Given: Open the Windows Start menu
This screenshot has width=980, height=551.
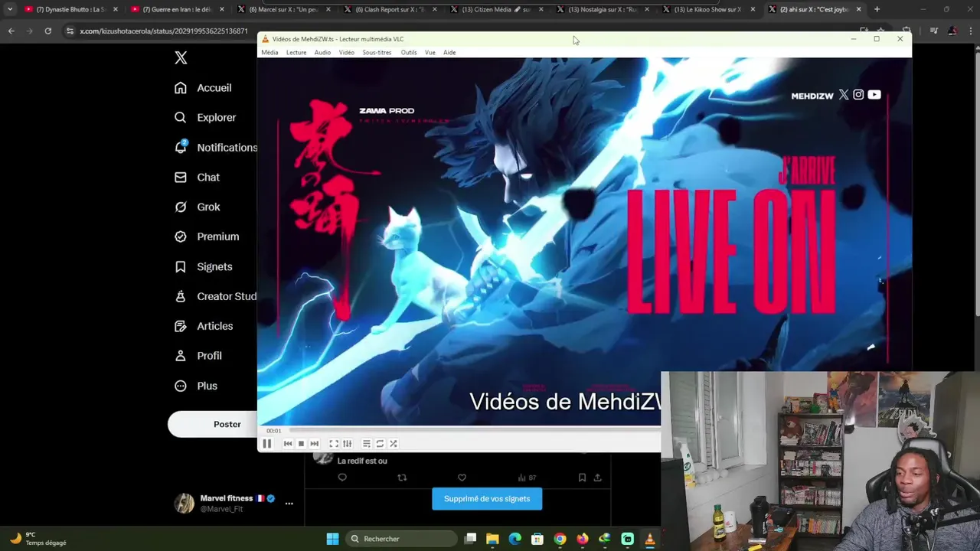Looking at the screenshot, I should point(332,539).
